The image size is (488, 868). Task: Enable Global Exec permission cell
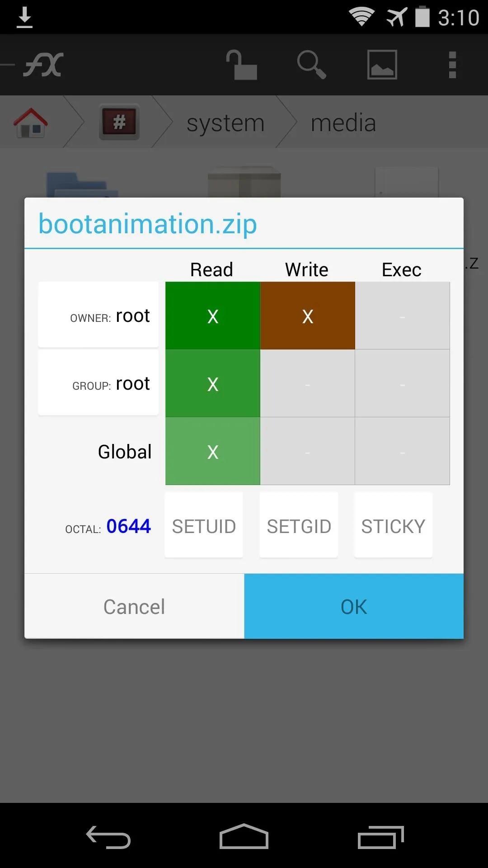403,451
